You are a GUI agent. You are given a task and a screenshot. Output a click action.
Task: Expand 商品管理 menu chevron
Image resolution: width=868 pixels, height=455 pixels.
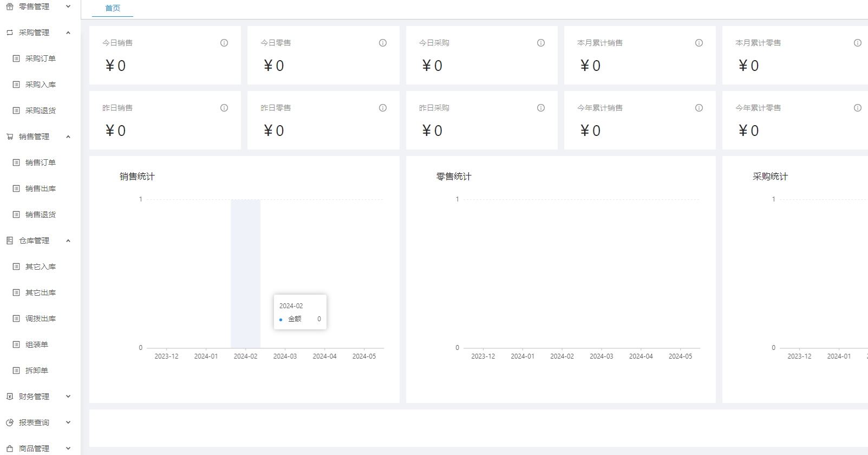tap(68, 448)
